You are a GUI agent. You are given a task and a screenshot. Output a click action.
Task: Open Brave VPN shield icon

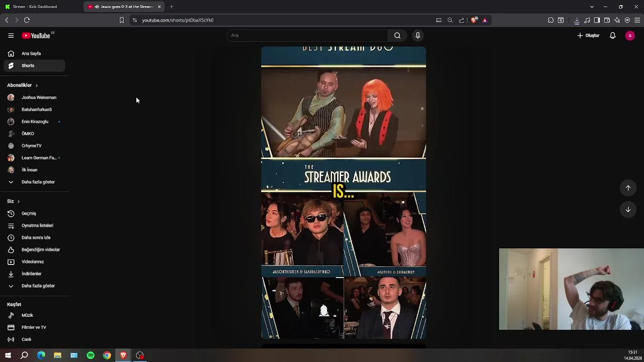[627, 20]
